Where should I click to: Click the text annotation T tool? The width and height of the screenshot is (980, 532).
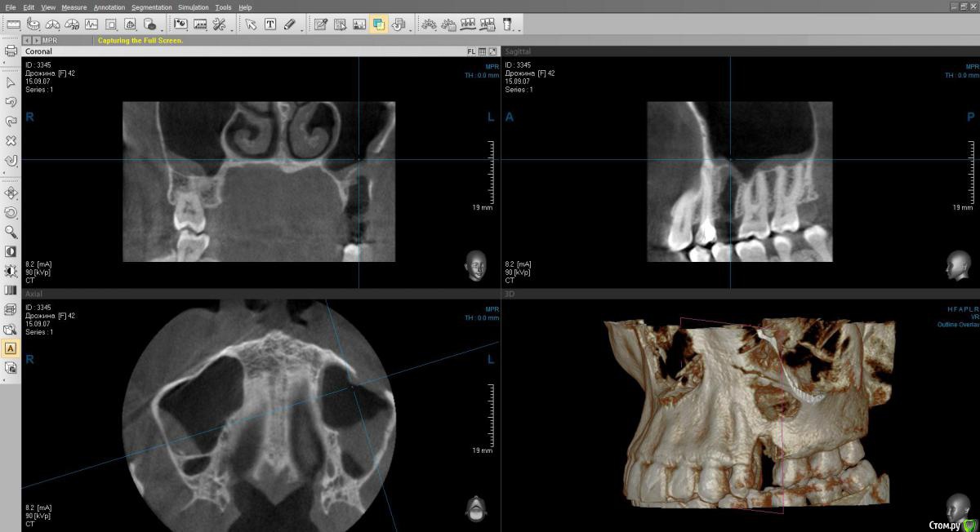coord(270,24)
